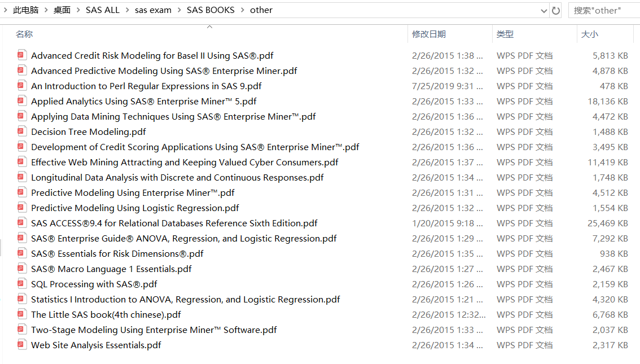Click PDF icon of SAS Essentials for Risk Dimensions

(22, 253)
